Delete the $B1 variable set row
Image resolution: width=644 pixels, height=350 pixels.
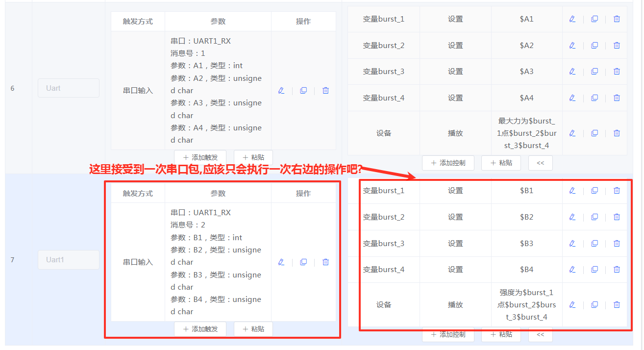(x=617, y=190)
